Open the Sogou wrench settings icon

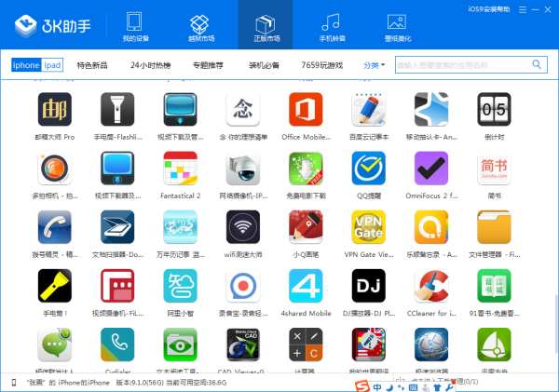point(449,387)
